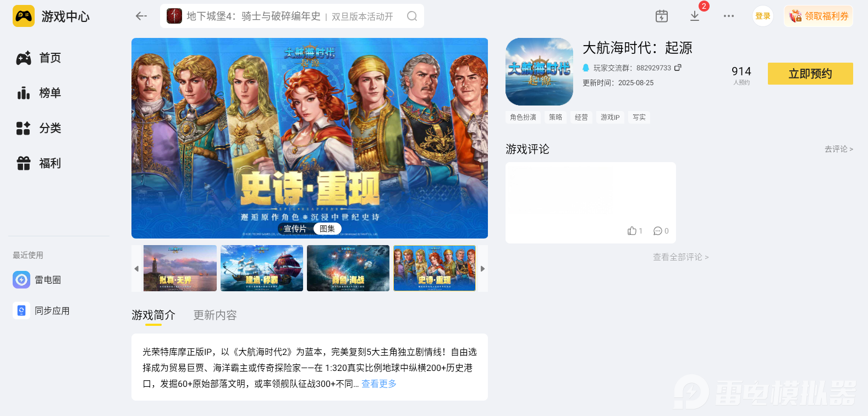Viewport: 868px width, 416px height.
Task: Switch the media view to 图集
Action: click(327, 229)
